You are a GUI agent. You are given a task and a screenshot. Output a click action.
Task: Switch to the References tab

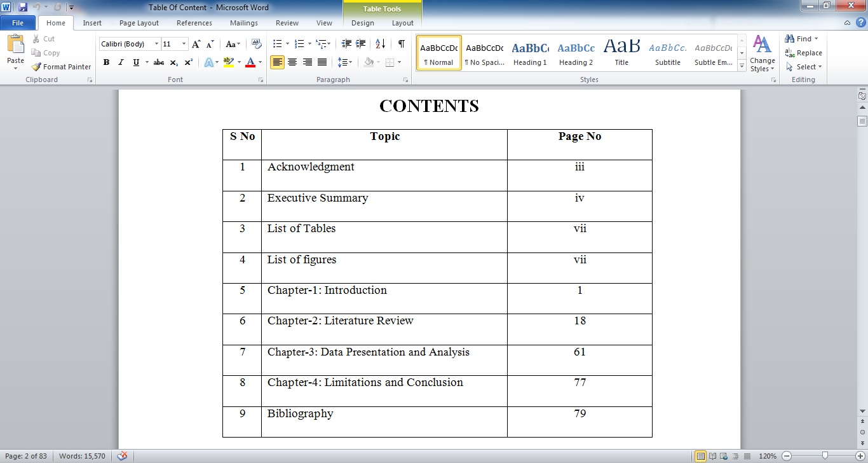click(x=194, y=23)
